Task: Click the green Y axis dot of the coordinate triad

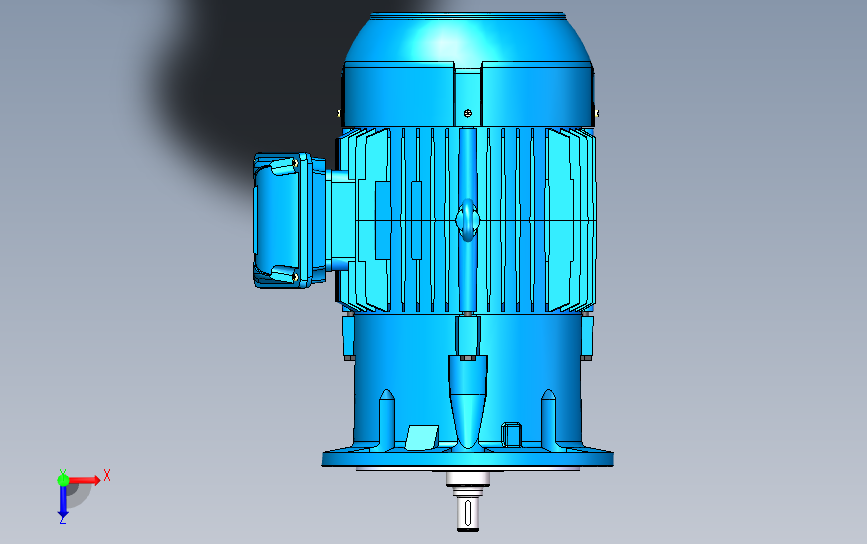Action: click(63, 480)
